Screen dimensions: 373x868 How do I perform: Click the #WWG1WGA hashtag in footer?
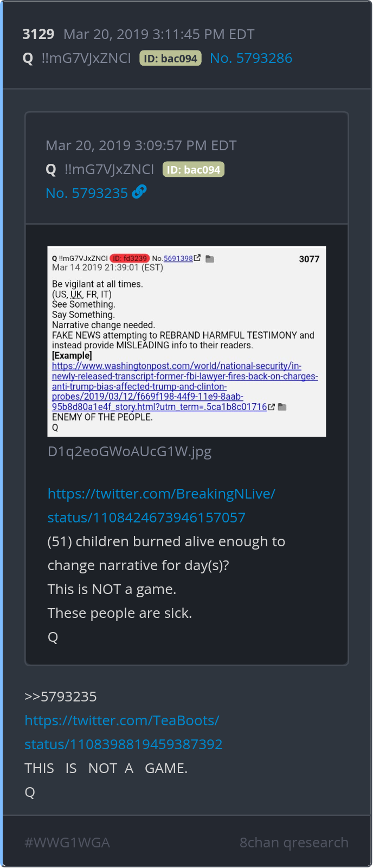(x=67, y=843)
